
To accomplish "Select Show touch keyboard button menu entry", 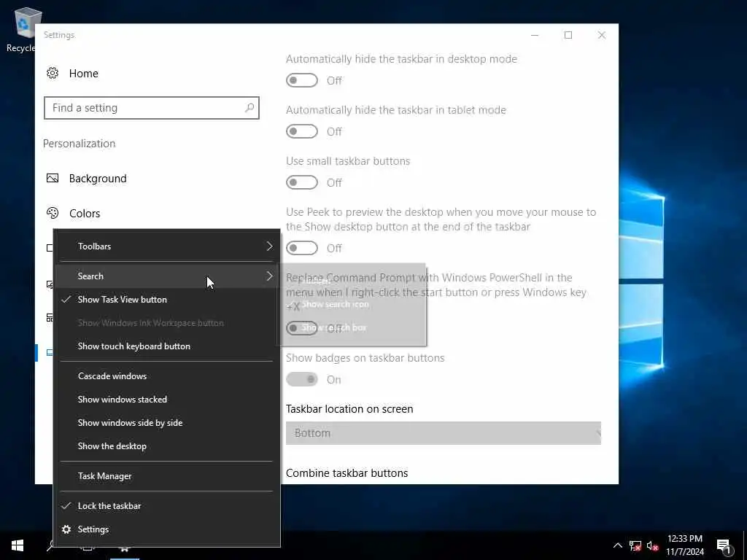I will point(167,346).
